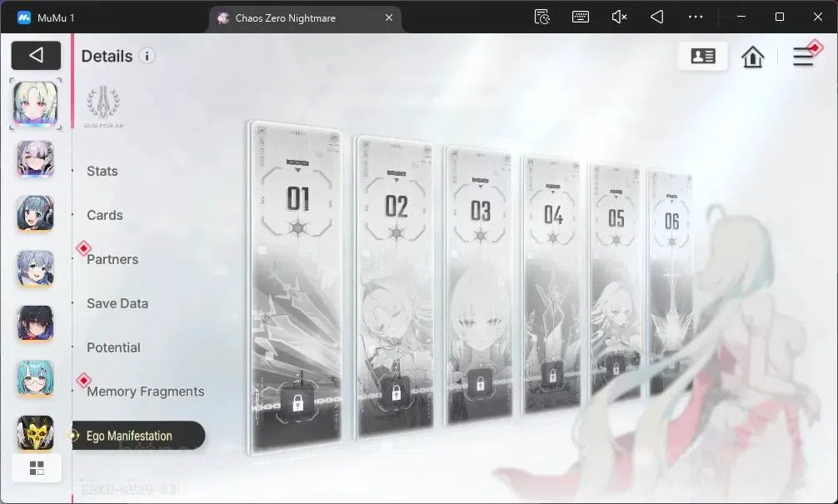Select Ego Manifestation panel 01
The width and height of the screenshot is (838, 504).
(297, 287)
